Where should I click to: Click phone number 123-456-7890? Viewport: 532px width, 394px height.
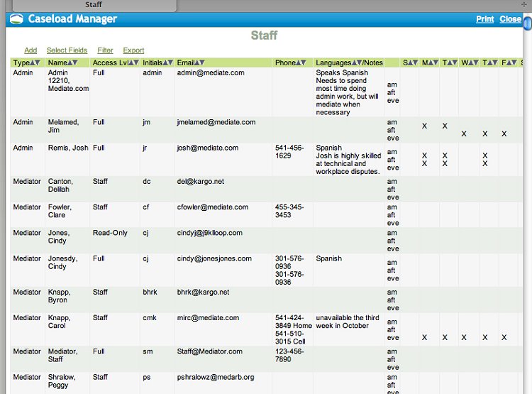(289, 355)
